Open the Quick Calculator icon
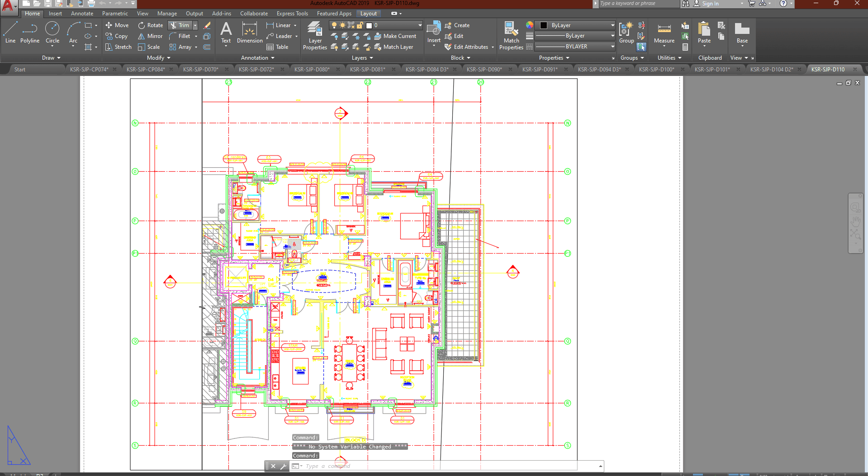The width and height of the screenshot is (868, 476). pos(685,47)
